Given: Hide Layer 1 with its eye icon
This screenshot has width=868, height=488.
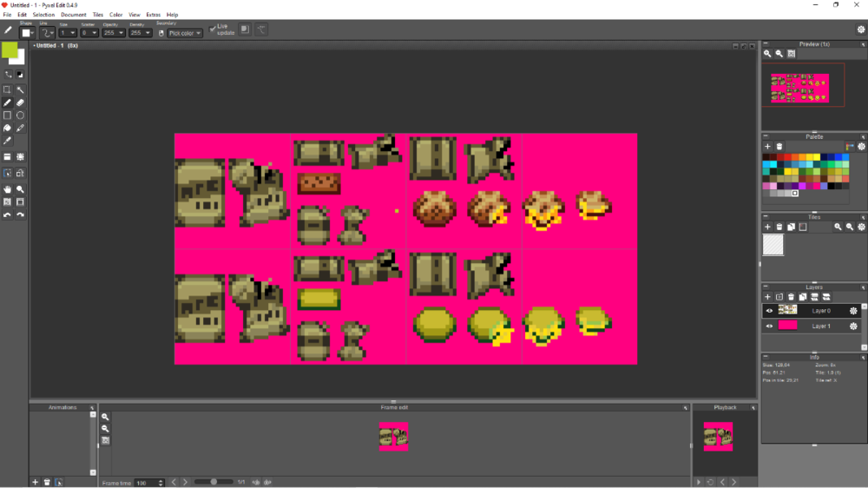Looking at the screenshot, I should (769, 326).
